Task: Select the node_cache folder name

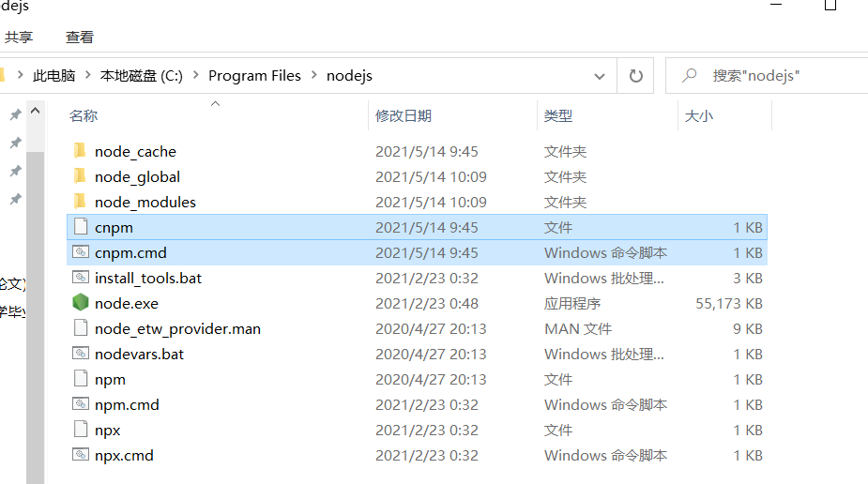Action: (135, 152)
